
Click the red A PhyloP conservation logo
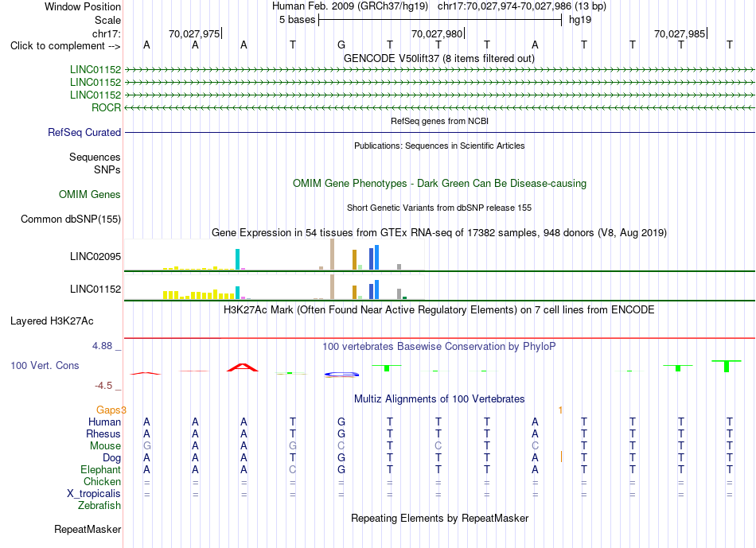(243, 367)
